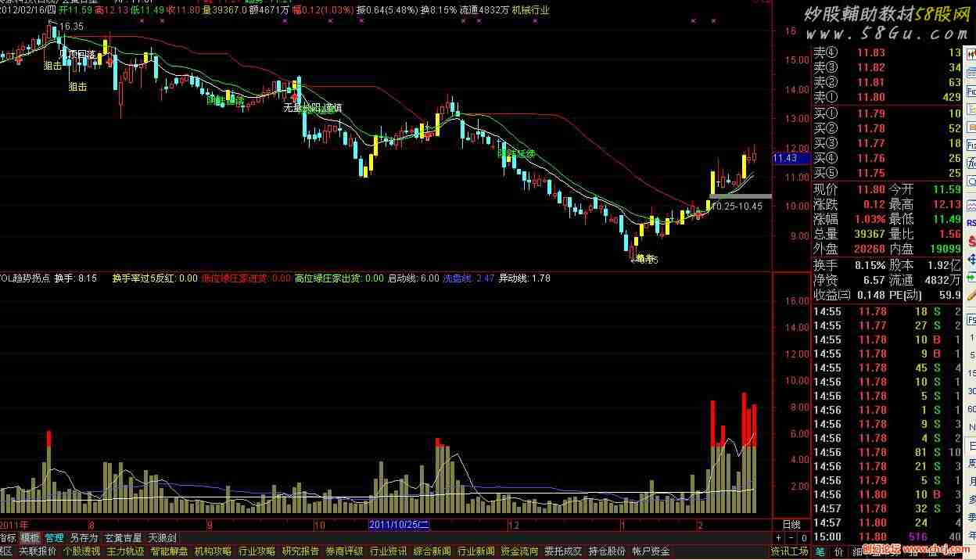Open the 指标 tab
Screen dimensions: 976x560
tap(8, 538)
